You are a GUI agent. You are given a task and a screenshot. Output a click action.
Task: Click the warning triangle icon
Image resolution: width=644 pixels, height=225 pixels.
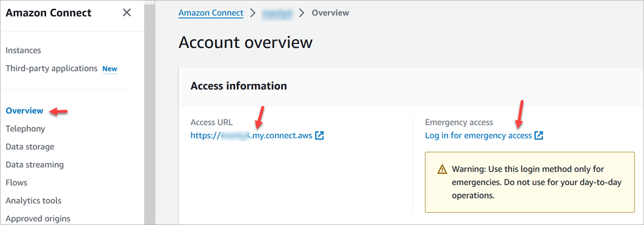click(442, 169)
